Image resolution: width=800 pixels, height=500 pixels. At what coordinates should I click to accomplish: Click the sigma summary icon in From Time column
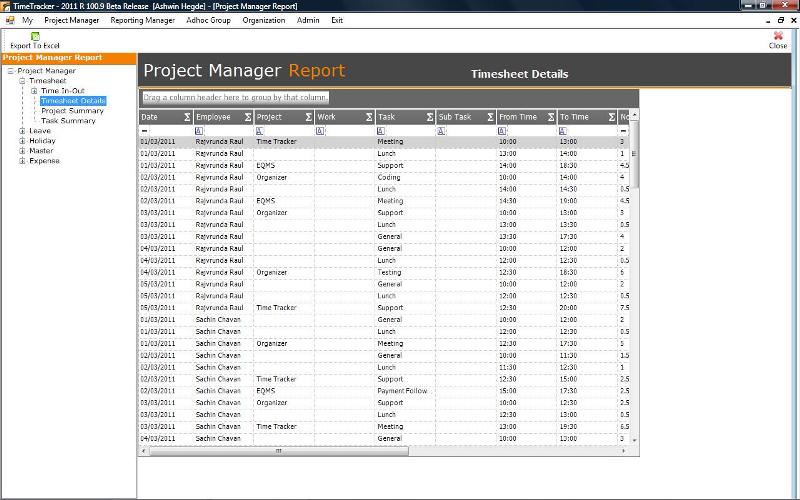[x=551, y=117]
